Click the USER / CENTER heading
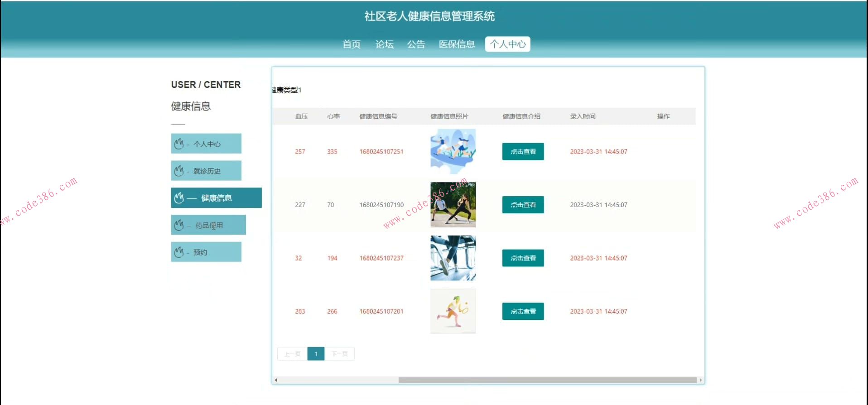The height and width of the screenshot is (405, 868). (206, 85)
